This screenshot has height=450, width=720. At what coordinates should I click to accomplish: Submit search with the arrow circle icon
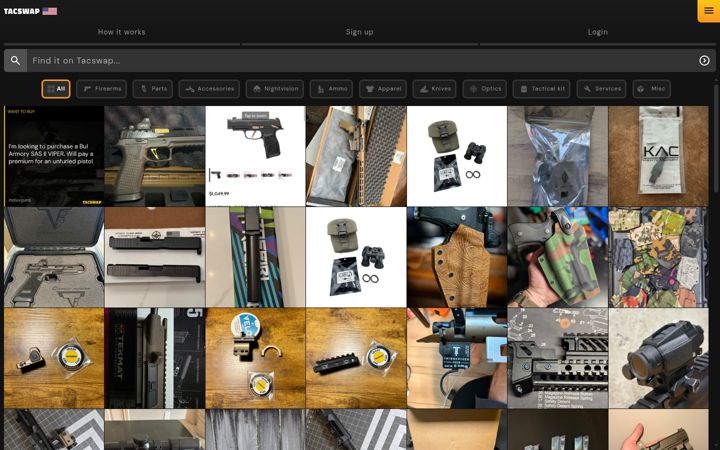[704, 61]
